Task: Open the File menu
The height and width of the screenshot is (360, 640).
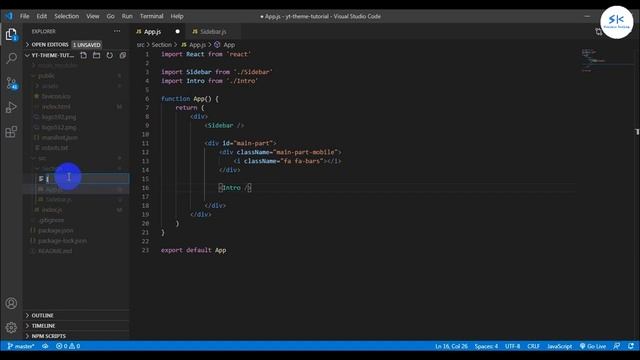Action: [x=24, y=16]
